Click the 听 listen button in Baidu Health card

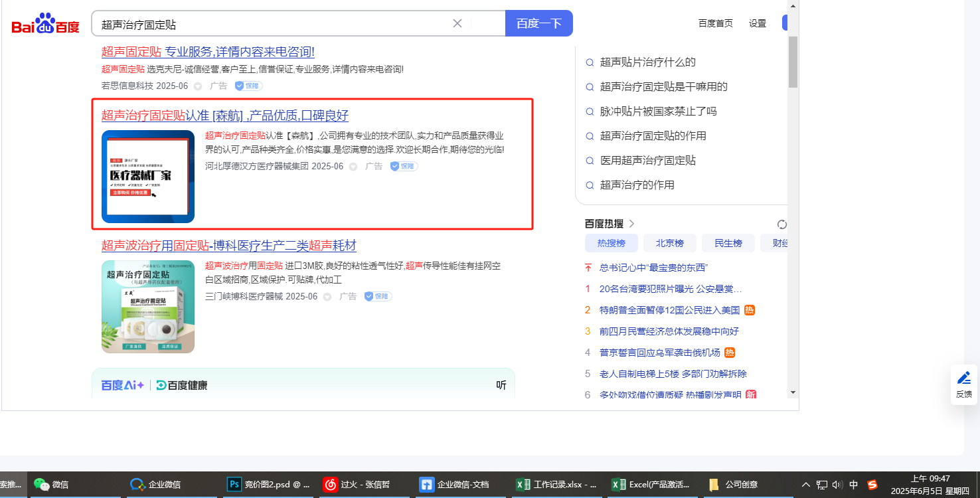click(501, 385)
